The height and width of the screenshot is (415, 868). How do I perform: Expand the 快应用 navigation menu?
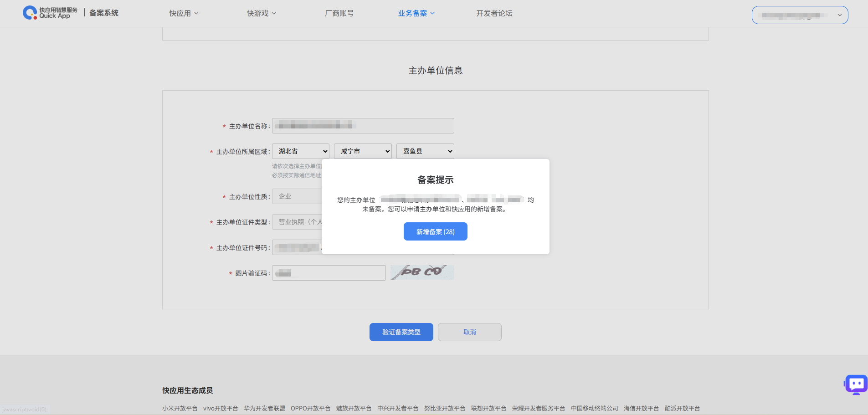pos(184,13)
